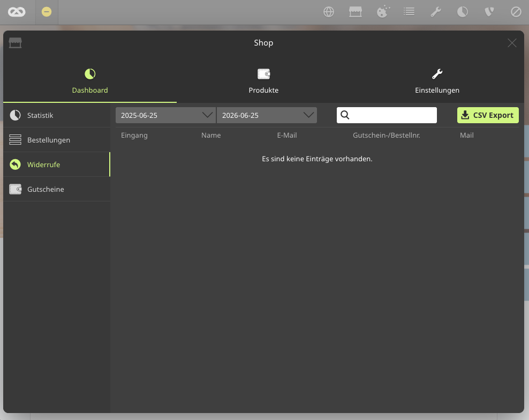Open Statistik in the sidebar
Image resolution: width=529 pixels, height=420 pixels.
point(57,115)
